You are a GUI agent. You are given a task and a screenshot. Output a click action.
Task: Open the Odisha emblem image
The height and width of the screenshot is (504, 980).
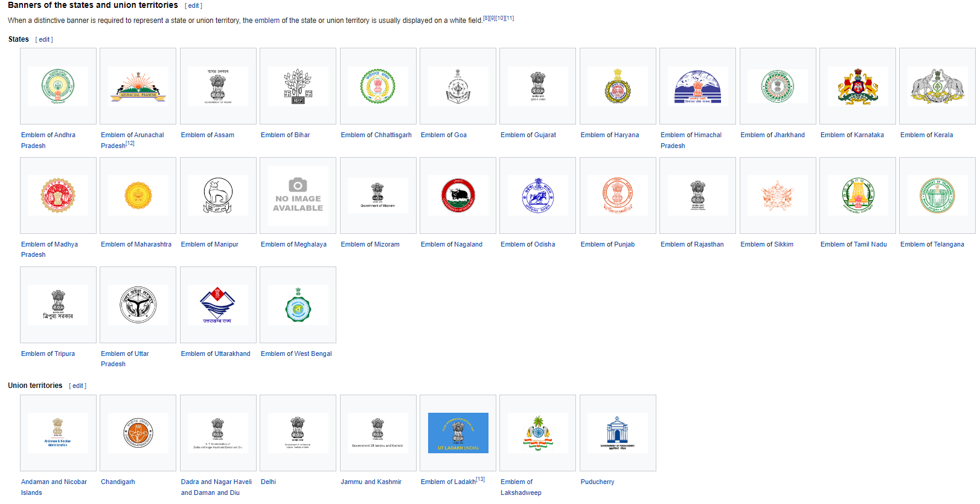(537, 196)
